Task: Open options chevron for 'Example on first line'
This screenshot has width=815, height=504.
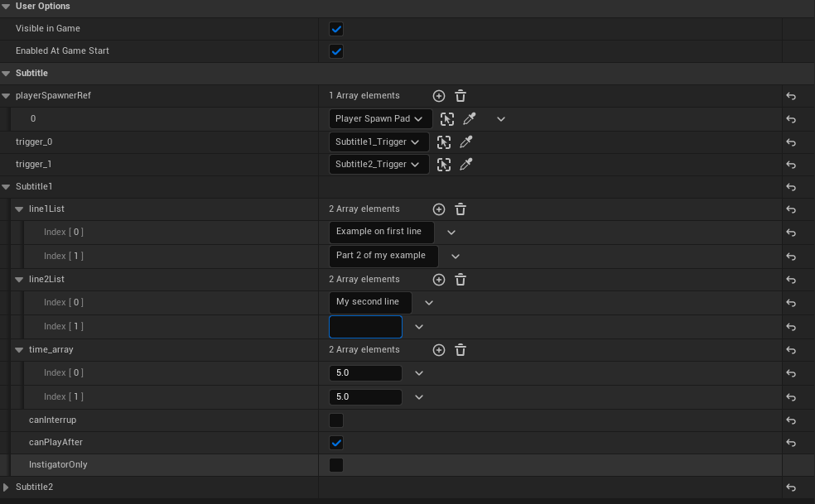Action: coord(451,233)
